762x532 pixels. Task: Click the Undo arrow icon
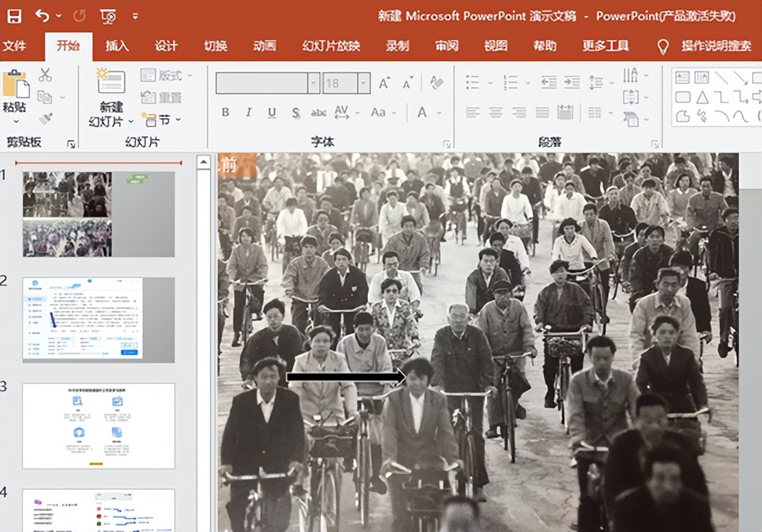click(x=42, y=16)
